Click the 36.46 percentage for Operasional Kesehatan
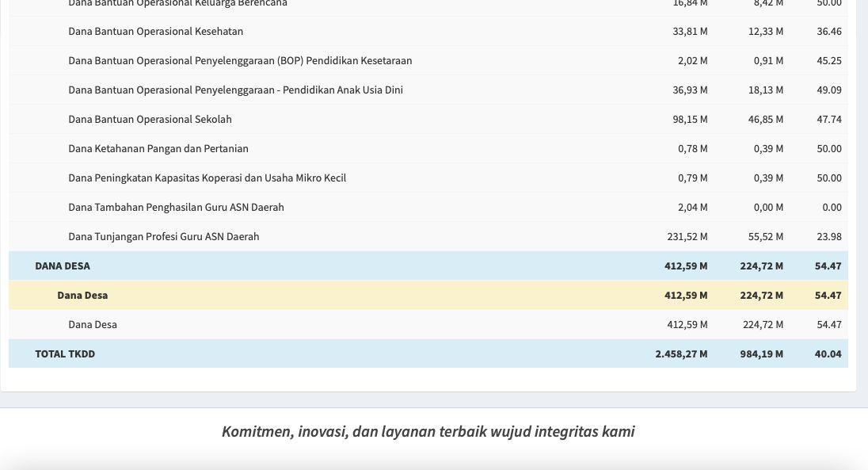 pyautogui.click(x=829, y=32)
